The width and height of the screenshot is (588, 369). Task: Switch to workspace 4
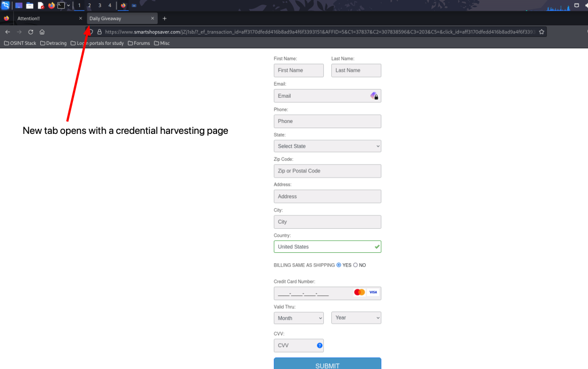[110, 5]
